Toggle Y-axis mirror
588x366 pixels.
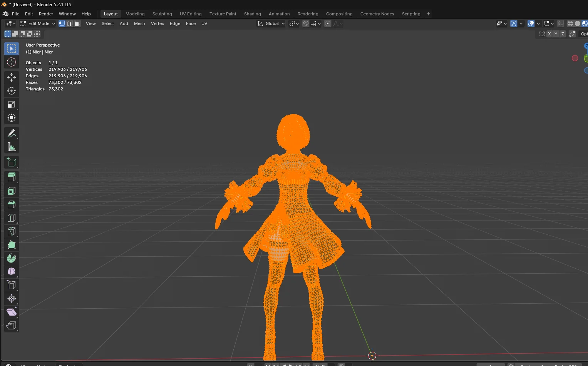click(556, 34)
